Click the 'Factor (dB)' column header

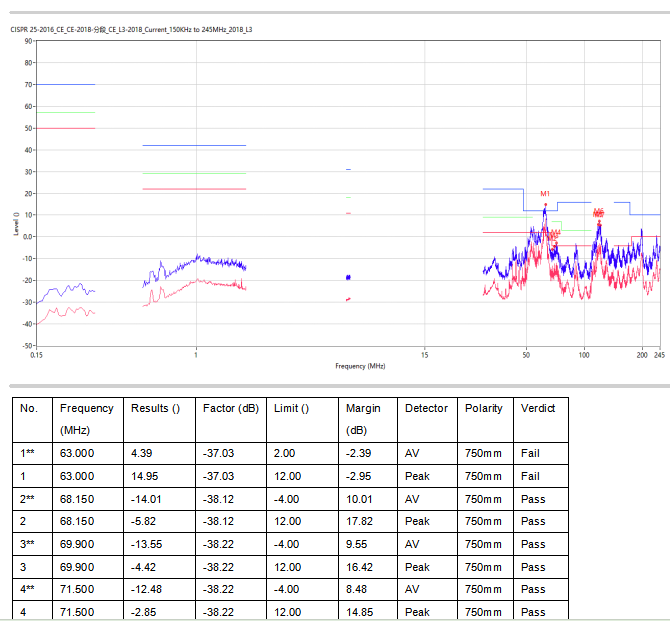tap(231, 409)
